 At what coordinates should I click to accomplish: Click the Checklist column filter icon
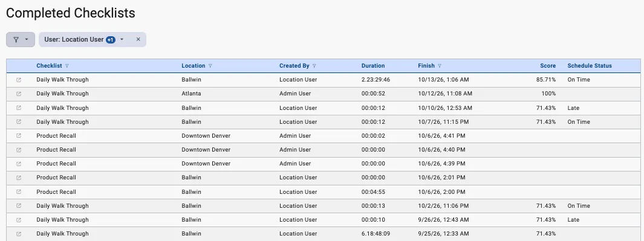[x=67, y=66]
